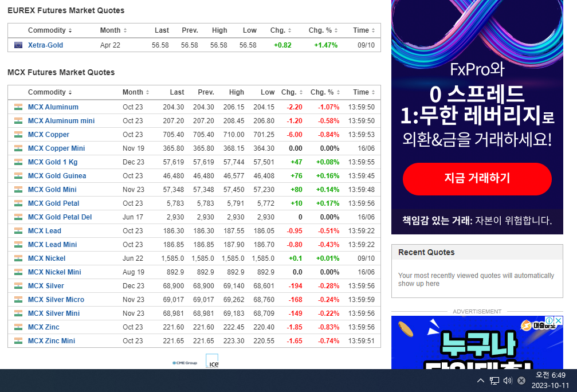The height and width of the screenshot is (392, 577).
Task: Click MCX Lead low value 186.05
Action: [x=264, y=231]
